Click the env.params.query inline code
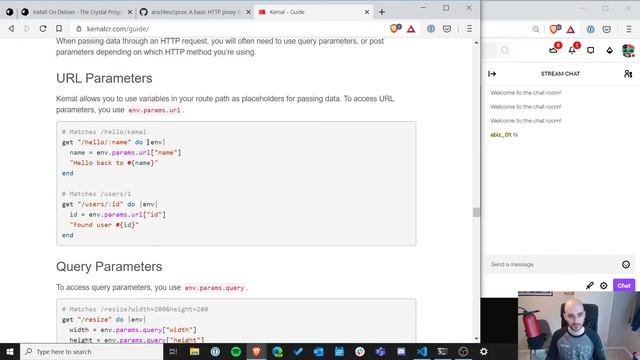The width and height of the screenshot is (640, 360). tap(214, 288)
